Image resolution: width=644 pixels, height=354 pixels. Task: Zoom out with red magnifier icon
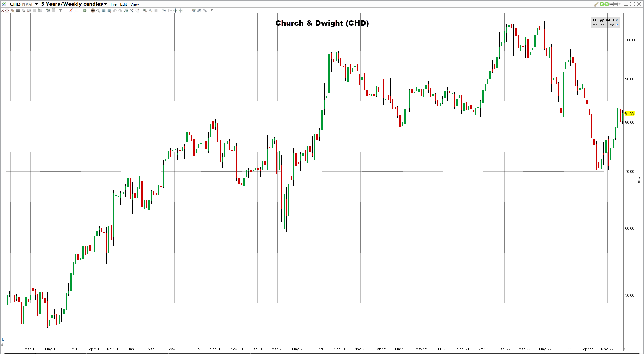point(150,10)
